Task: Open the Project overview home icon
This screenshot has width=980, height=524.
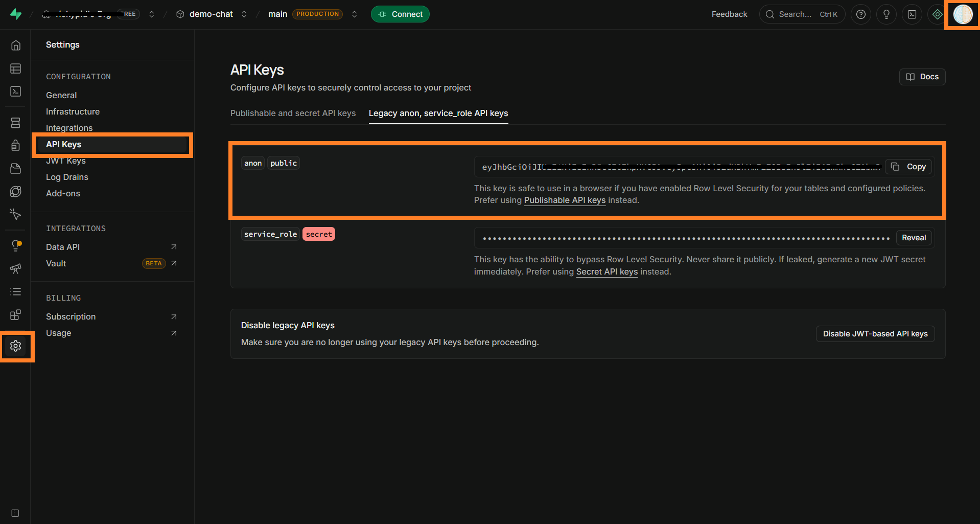Action: (x=16, y=45)
